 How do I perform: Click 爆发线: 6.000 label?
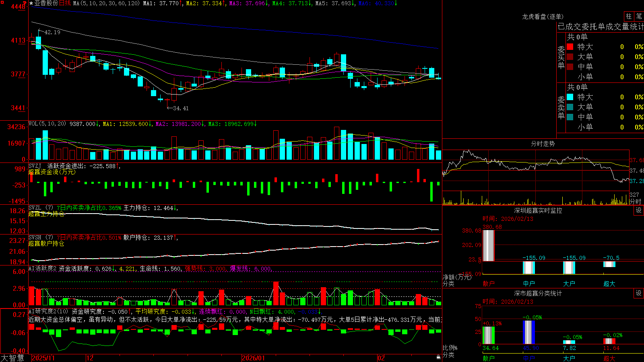tap(251, 268)
